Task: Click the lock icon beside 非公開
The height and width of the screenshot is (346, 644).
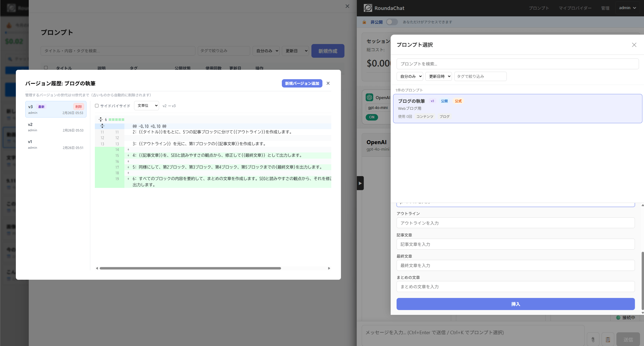Action: 364,22
